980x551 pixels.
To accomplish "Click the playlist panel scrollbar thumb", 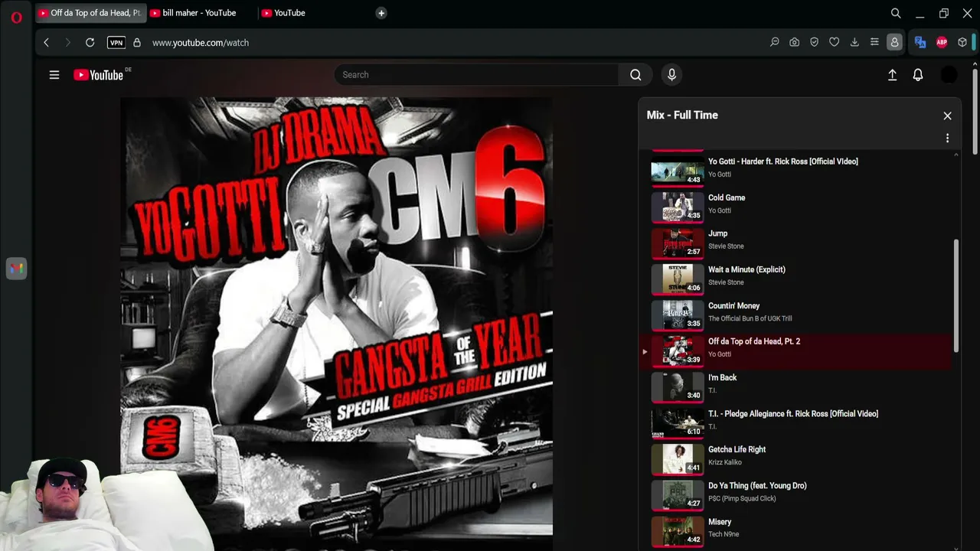I will pyautogui.click(x=955, y=296).
